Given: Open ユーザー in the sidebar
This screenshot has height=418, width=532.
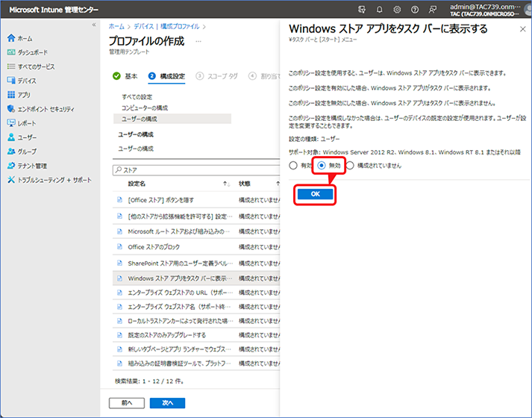Looking at the screenshot, I should [x=22, y=137].
